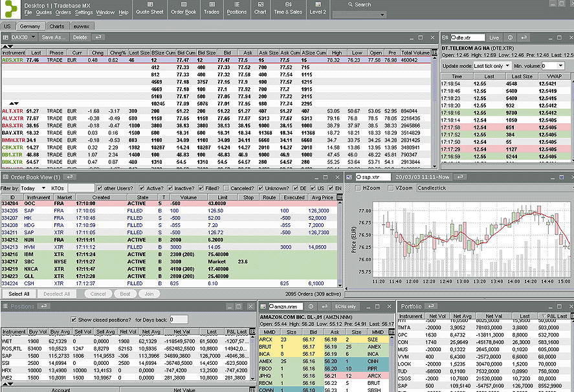
Task: Click the Live button
Action: coord(494,38)
